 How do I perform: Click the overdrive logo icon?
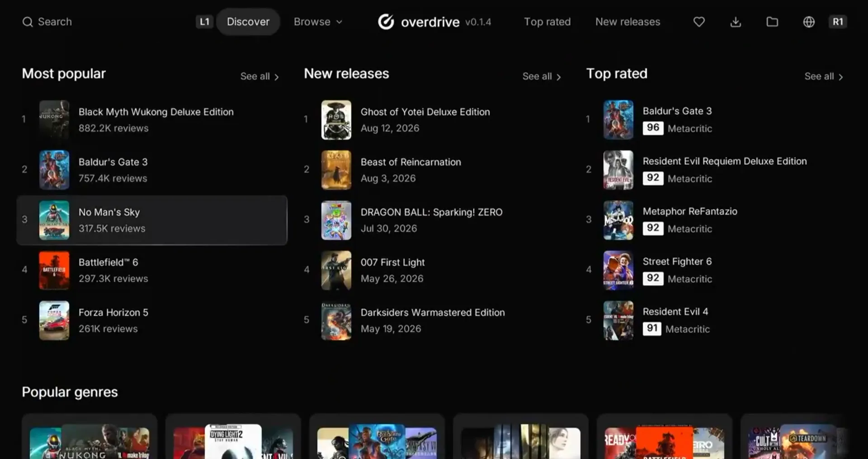pos(386,22)
